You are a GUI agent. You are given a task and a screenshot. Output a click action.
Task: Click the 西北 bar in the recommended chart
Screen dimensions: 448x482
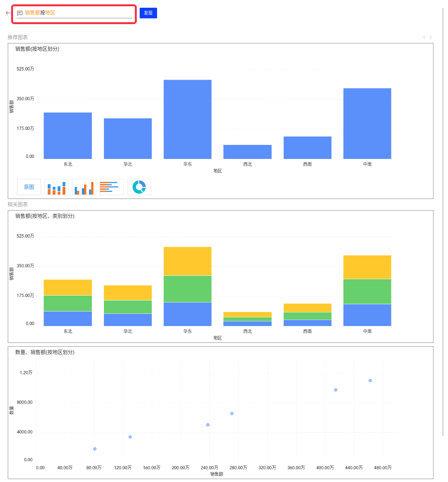247,152
